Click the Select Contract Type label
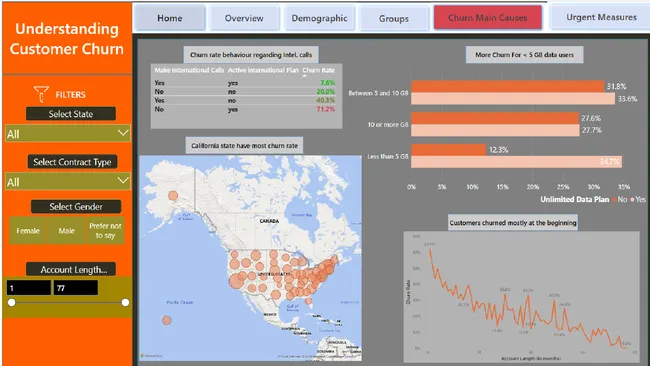The height and width of the screenshot is (366, 650). click(73, 162)
